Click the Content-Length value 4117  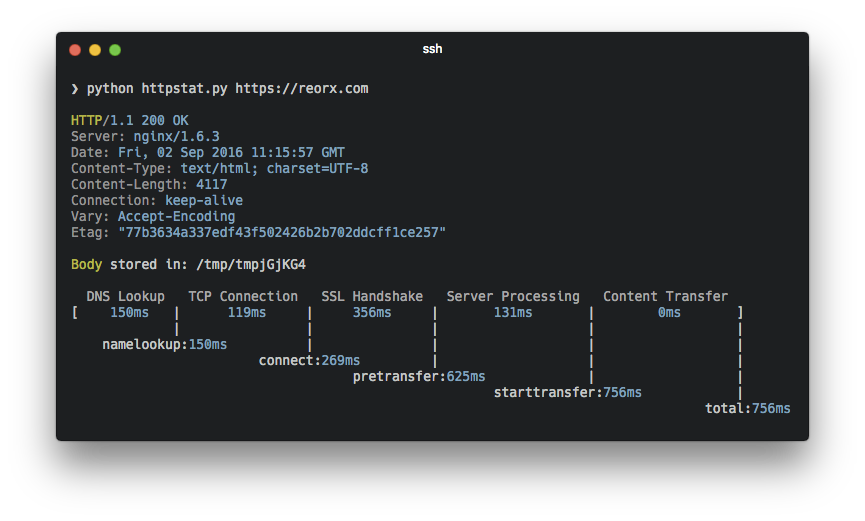[x=212, y=184]
